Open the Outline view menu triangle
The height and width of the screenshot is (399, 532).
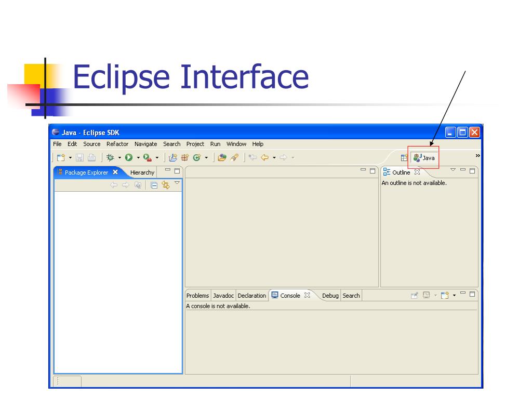[453, 170]
